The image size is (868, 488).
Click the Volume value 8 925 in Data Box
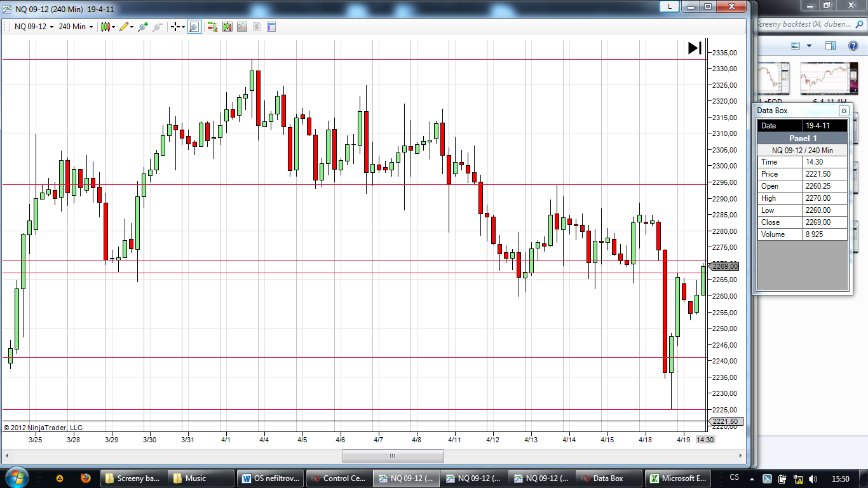825,234
